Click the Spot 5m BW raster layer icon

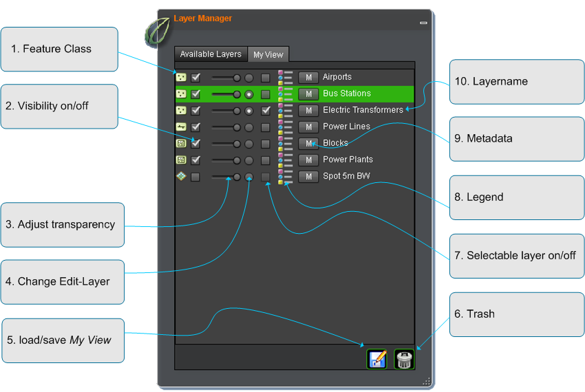pos(181,176)
